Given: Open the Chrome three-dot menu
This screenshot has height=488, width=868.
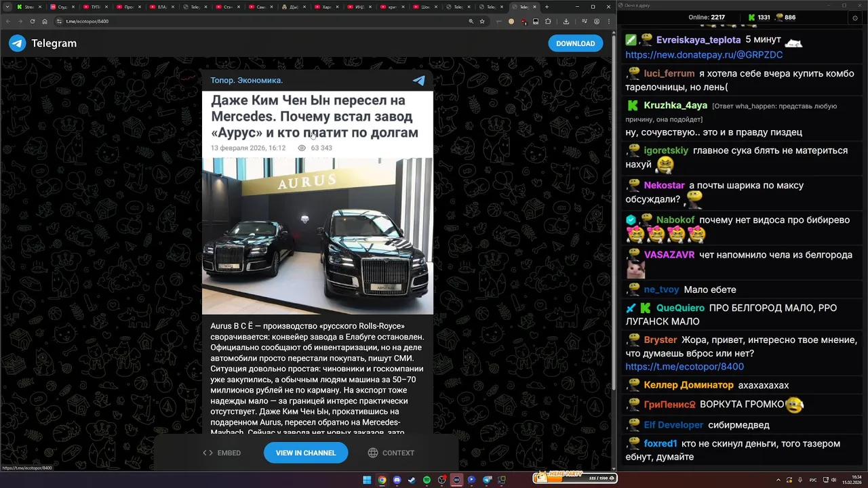Looking at the screenshot, I should (x=608, y=21).
